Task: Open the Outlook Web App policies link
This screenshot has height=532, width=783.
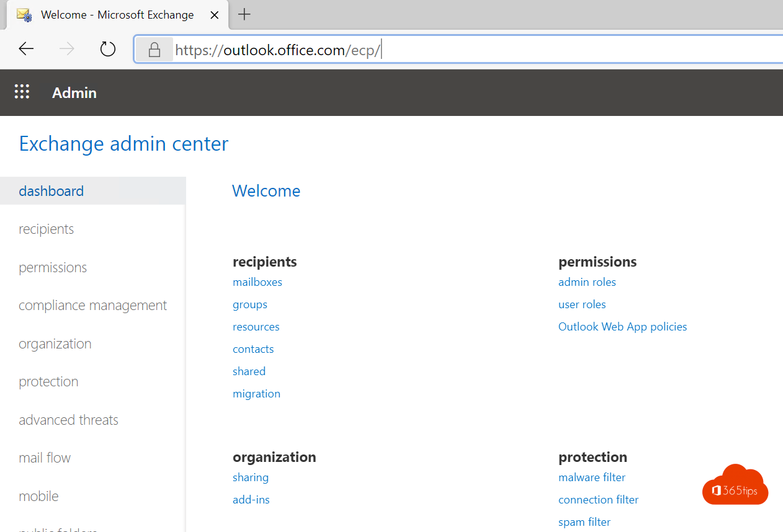Action: pyautogui.click(x=623, y=327)
